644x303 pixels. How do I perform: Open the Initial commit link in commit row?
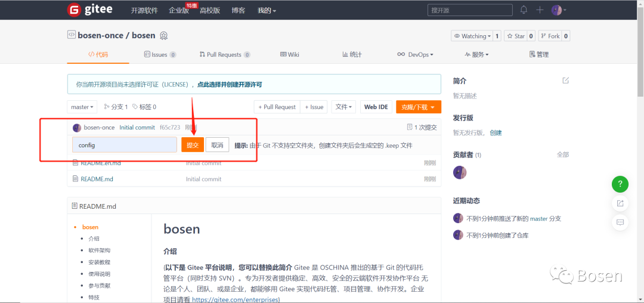click(x=137, y=127)
